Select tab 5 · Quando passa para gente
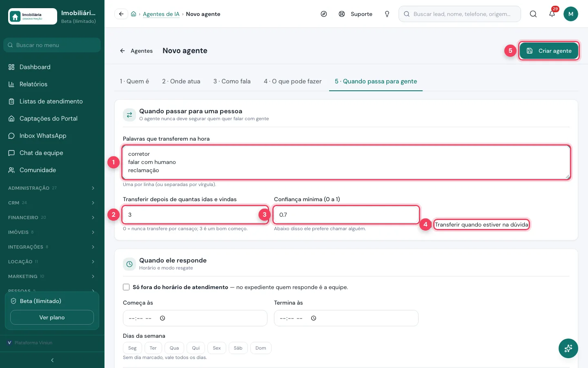The image size is (588, 368). 376,81
